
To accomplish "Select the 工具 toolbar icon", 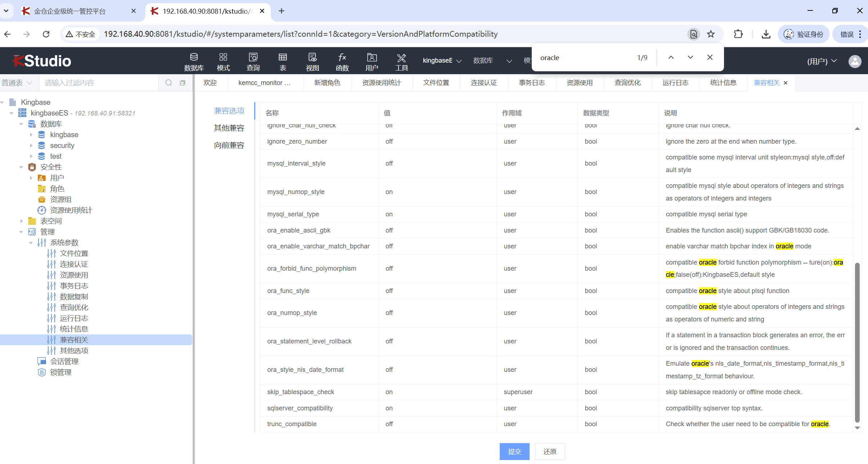I will 401,62.
